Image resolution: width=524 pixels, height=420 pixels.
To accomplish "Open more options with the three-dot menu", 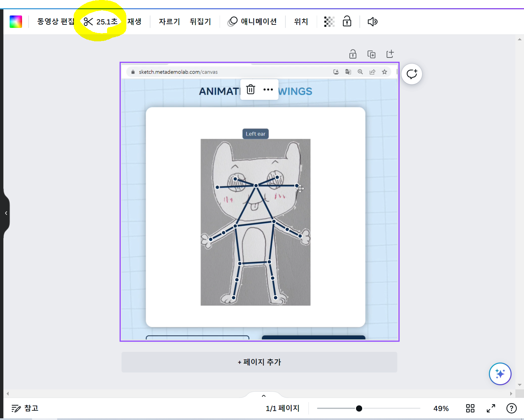I will tap(268, 89).
